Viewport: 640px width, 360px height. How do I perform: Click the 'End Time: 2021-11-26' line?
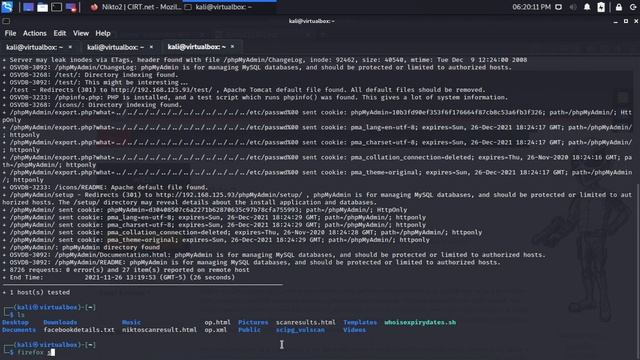click(x=119, y=278)
